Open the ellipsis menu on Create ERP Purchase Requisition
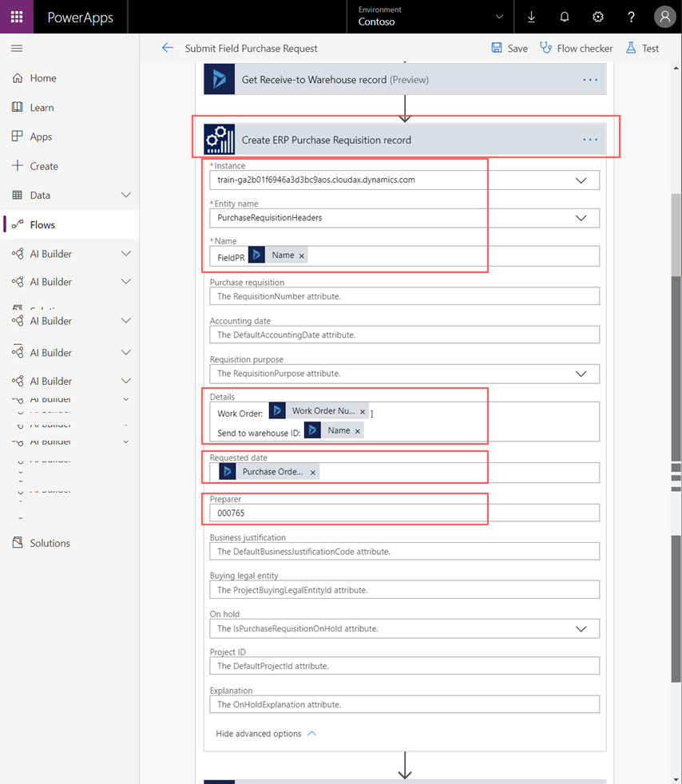Image resolution: width=682 pixels, height=784 pixels. click(x=590, y=140)
